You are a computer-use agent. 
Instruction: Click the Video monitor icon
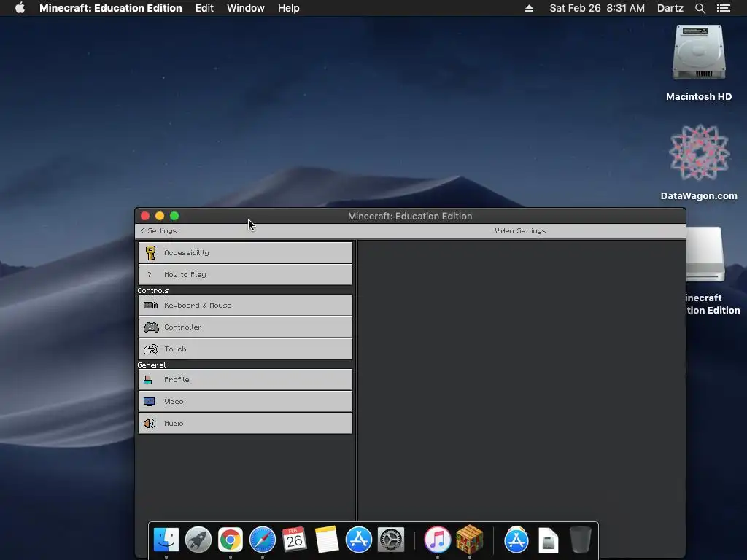(x=149, y=402)
